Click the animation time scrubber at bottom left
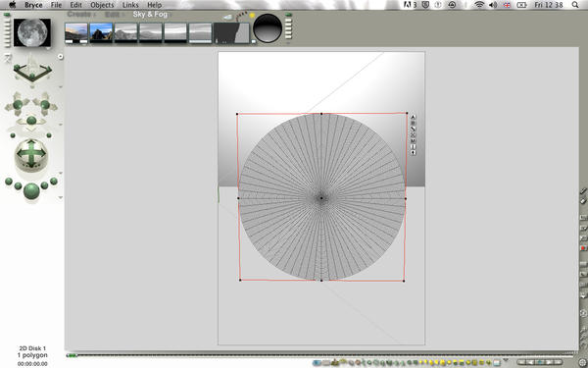The image size is (588, 368). point(72,355)
